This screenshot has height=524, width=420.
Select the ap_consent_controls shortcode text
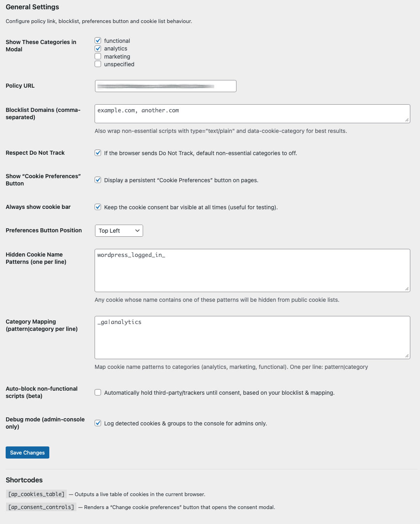(x=41, y=507)
